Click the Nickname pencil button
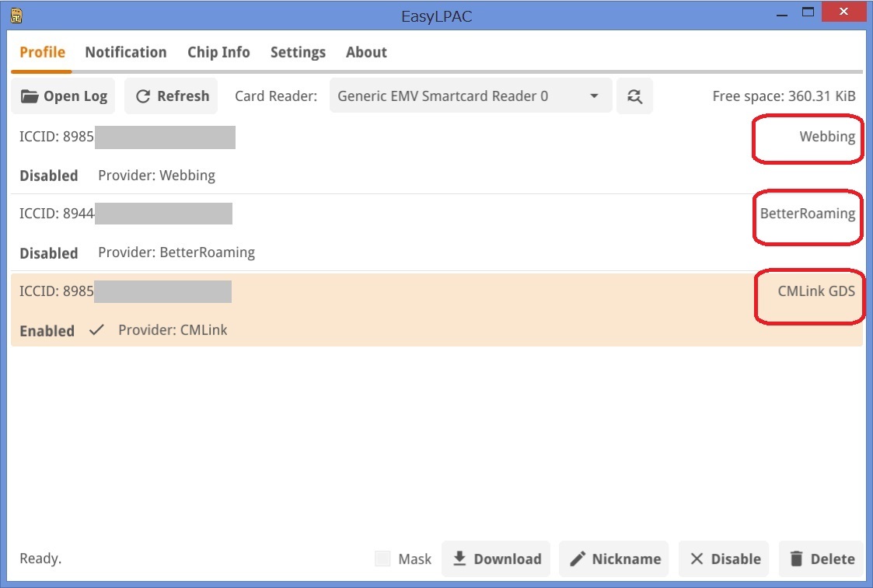 614,559
